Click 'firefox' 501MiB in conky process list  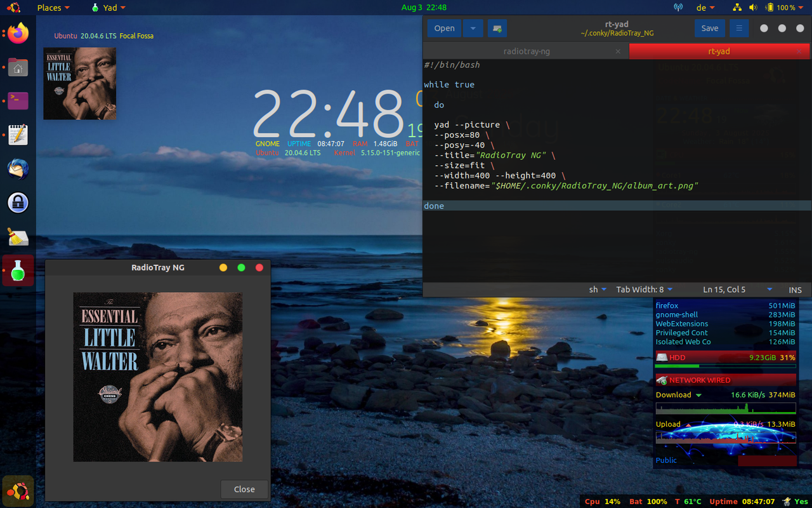[725, 305]
